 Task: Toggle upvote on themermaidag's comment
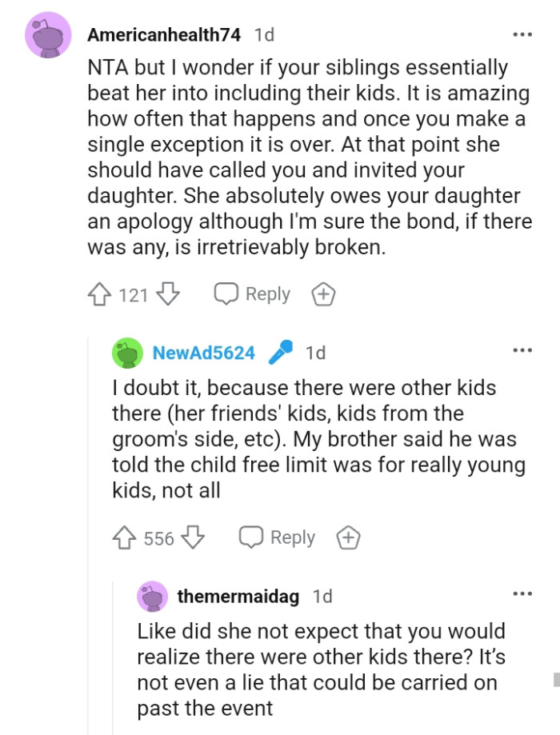click(x=150, y=732)
